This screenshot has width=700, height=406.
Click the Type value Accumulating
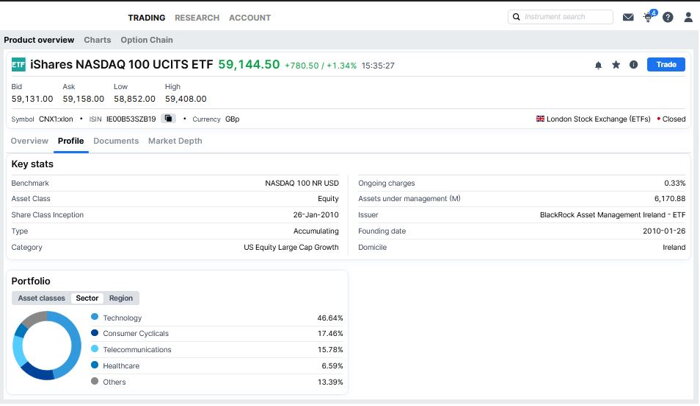pos(316,231)
